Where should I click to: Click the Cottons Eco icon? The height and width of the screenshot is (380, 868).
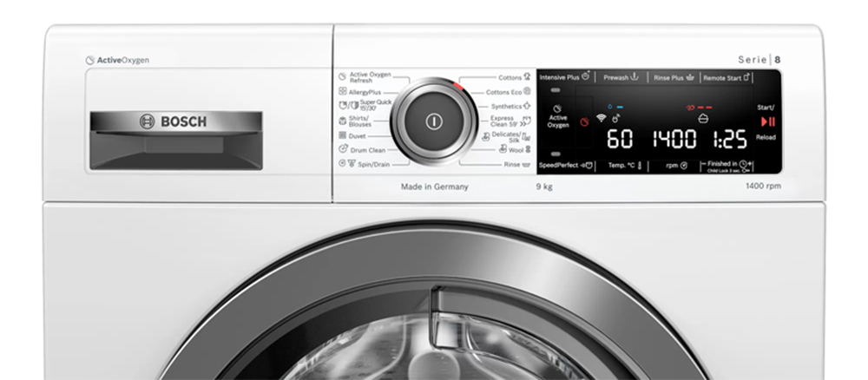coord(527,92)
